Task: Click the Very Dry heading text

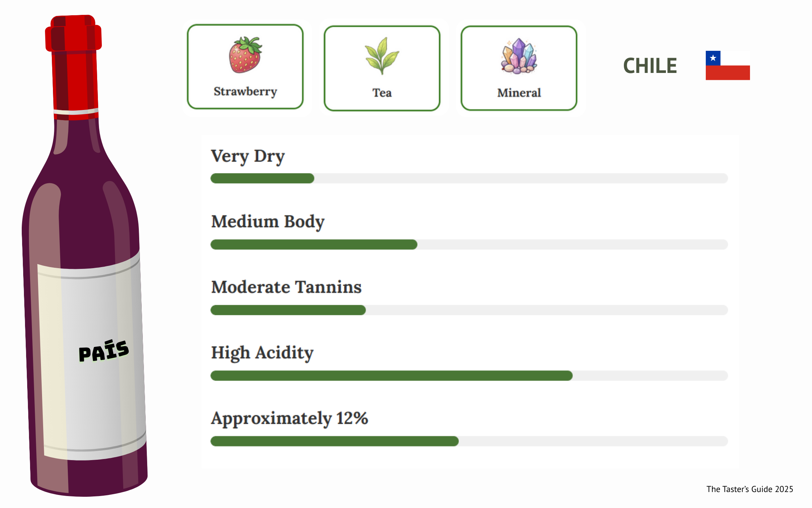Action: [x=248, y=156]
